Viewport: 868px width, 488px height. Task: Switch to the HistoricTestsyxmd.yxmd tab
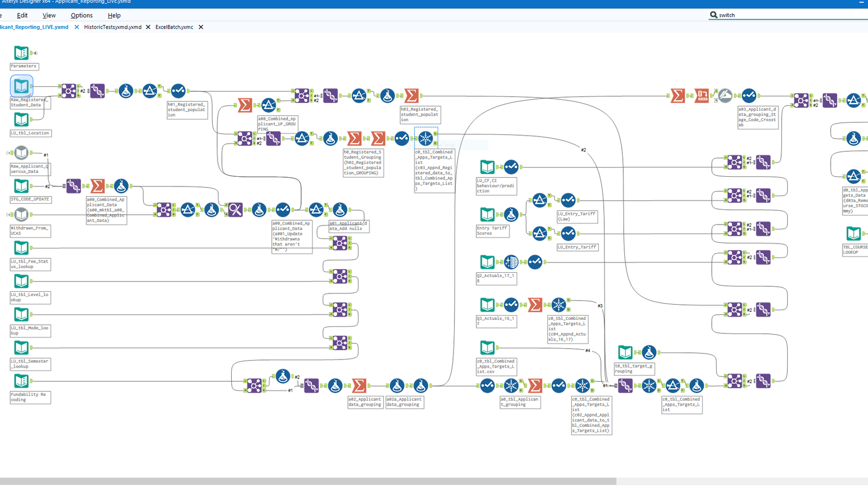click(112, 27)
